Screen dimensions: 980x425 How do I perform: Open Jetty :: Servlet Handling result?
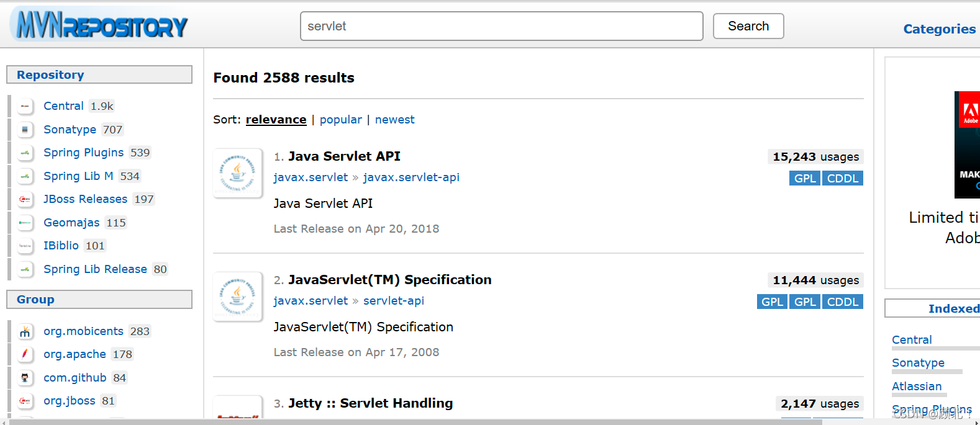pos(370,403)
